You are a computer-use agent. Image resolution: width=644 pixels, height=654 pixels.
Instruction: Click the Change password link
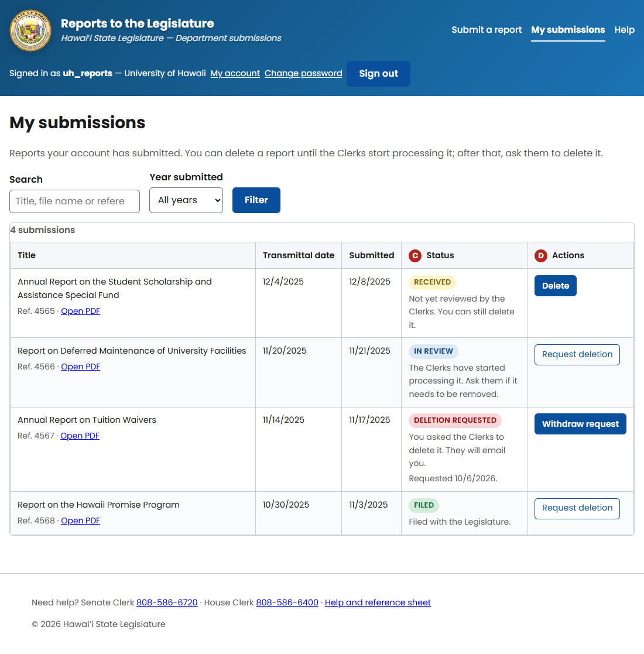(x=303, y=73)
